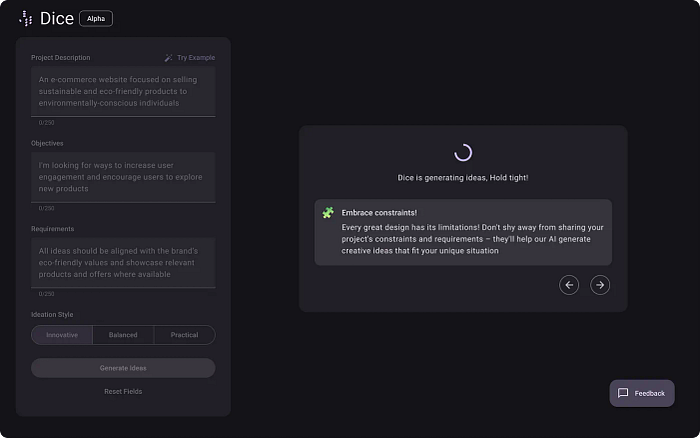Focus the Requirements text field

(123, 263)
